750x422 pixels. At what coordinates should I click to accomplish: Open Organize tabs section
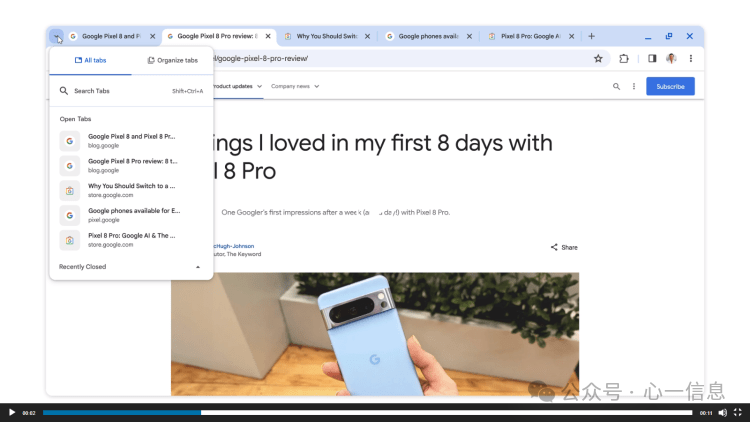coord(173,60)
